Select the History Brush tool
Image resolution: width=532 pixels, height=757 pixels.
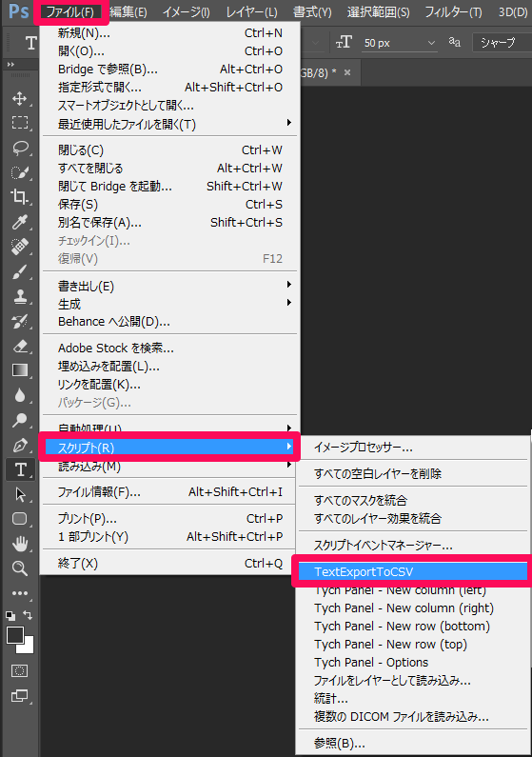[20, 321]
